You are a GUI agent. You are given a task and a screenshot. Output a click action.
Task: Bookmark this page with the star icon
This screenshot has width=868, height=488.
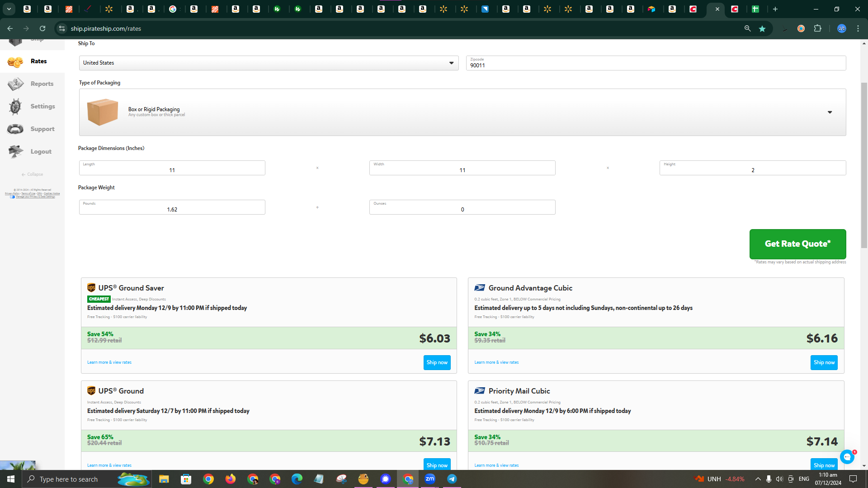[762, 28]
